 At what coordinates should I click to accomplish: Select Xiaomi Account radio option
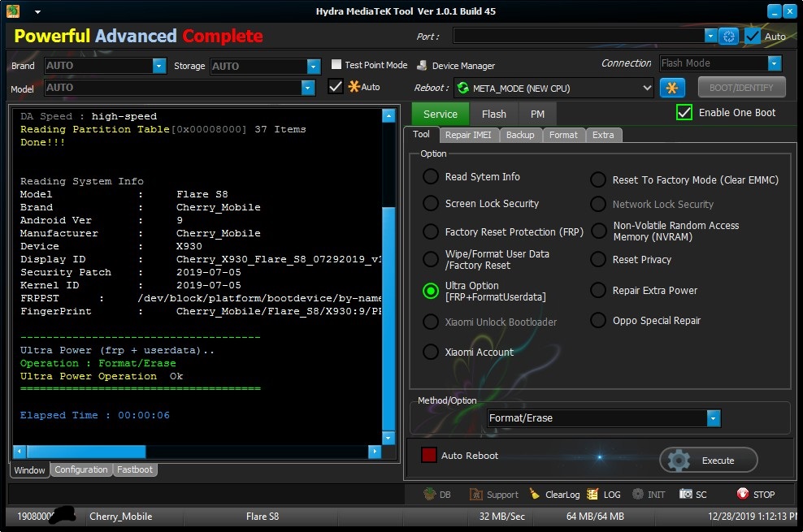431,352
